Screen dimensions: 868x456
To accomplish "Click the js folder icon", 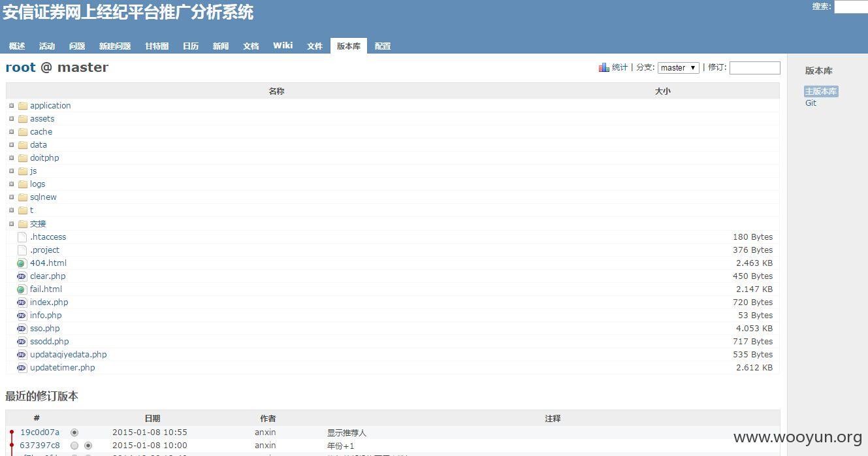I will [23, 171].
